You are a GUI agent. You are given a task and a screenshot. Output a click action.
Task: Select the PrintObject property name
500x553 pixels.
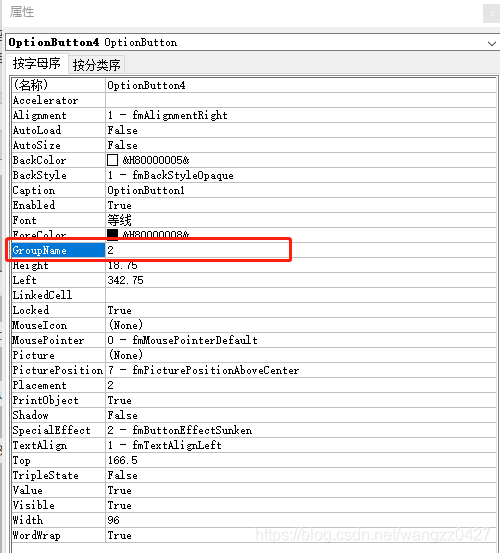[x=45, y=400]
